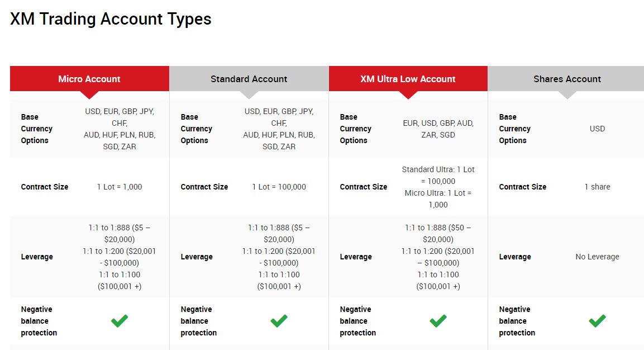
Task: Select the Micro Account tab header
Action: [x=89, y=79]
